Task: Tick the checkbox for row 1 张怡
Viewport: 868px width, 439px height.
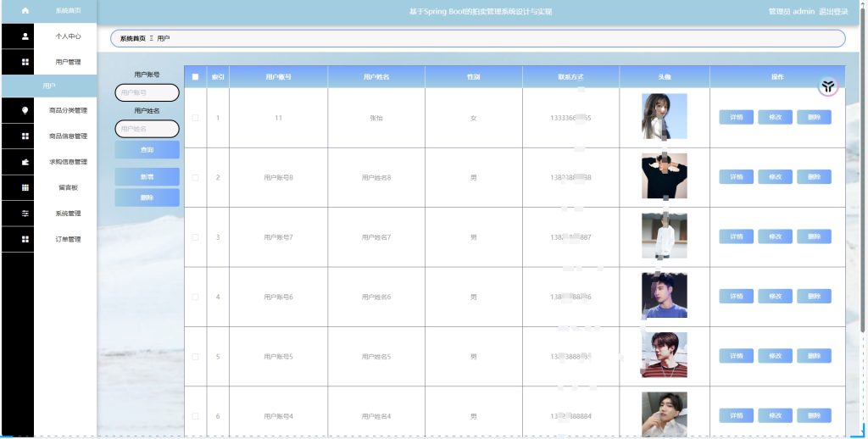Action: coord(196,118)
